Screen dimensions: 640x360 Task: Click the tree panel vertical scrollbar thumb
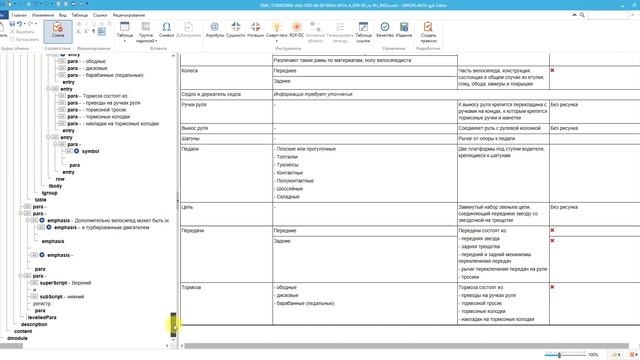click(x=173, y=325)
